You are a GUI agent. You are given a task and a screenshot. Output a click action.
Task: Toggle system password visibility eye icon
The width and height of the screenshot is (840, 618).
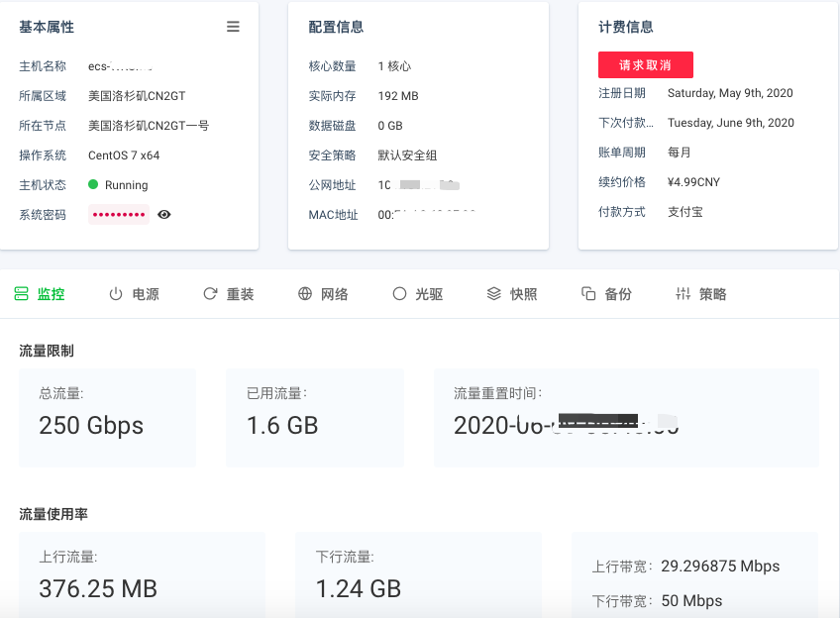tap(164, 214)
